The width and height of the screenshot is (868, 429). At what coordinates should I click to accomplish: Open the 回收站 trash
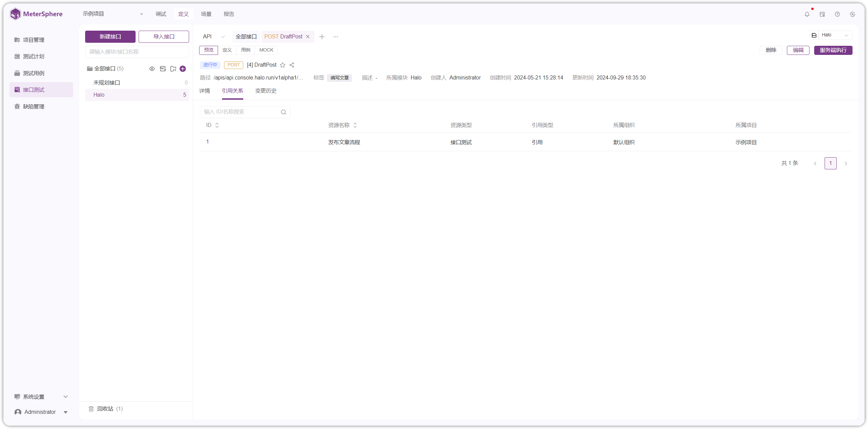click(x=105, y=409)
